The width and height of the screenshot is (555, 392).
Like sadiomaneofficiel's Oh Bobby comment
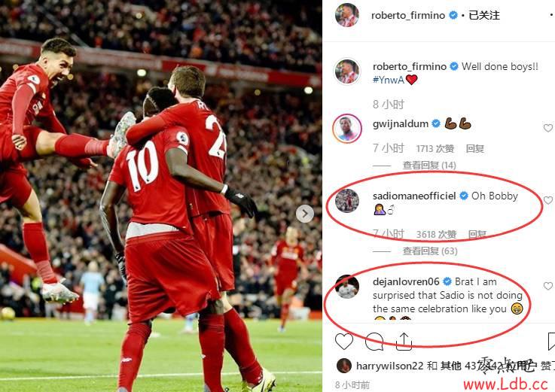[548, 200]
